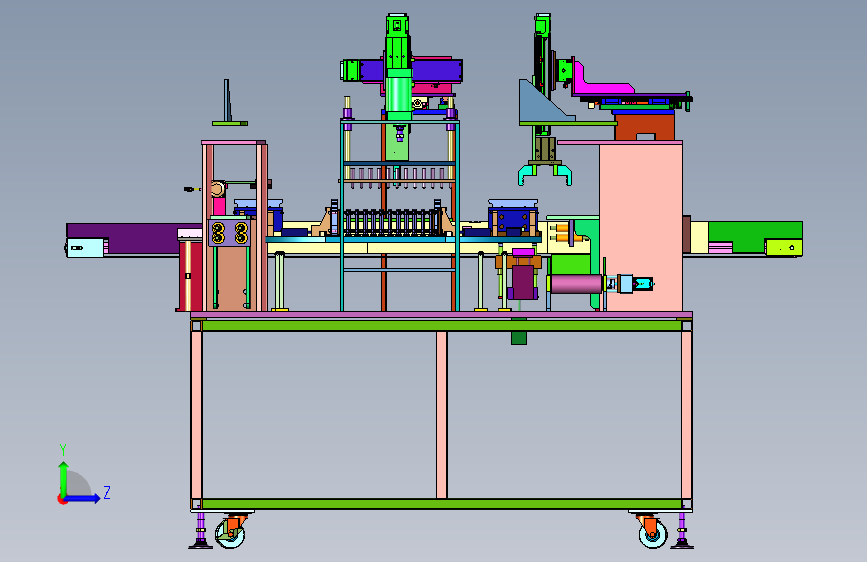Select the green conveyor section on right
867x562 pixels.
[755, 237]
